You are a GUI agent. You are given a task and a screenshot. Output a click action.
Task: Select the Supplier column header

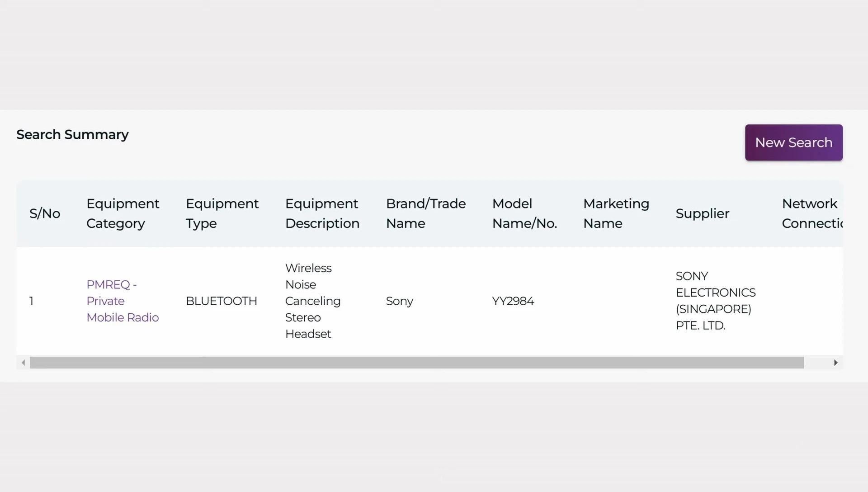click(703, 213)
